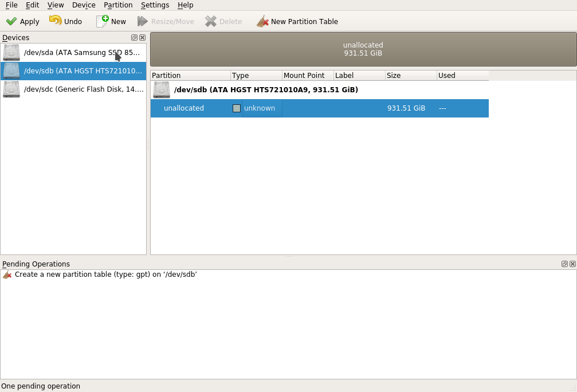
Task: Click the New Partition Table hammer icon
Action: click(262, 21)
